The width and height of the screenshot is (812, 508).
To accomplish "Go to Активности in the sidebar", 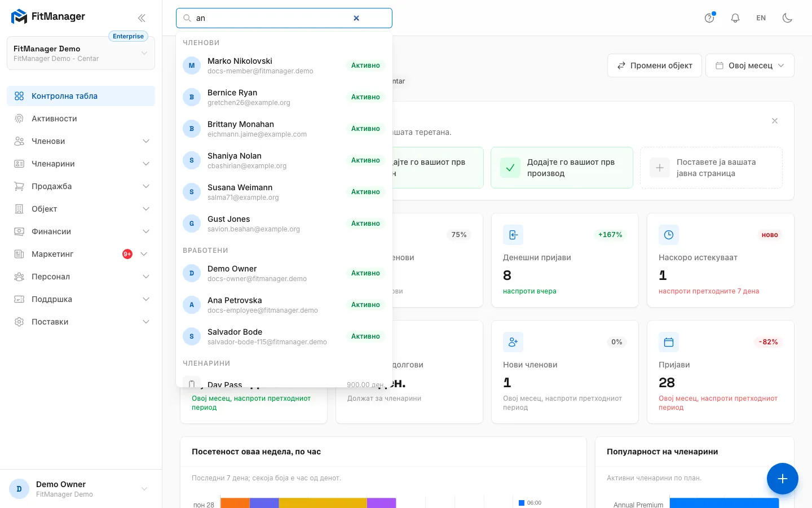I will coord(81,119).
